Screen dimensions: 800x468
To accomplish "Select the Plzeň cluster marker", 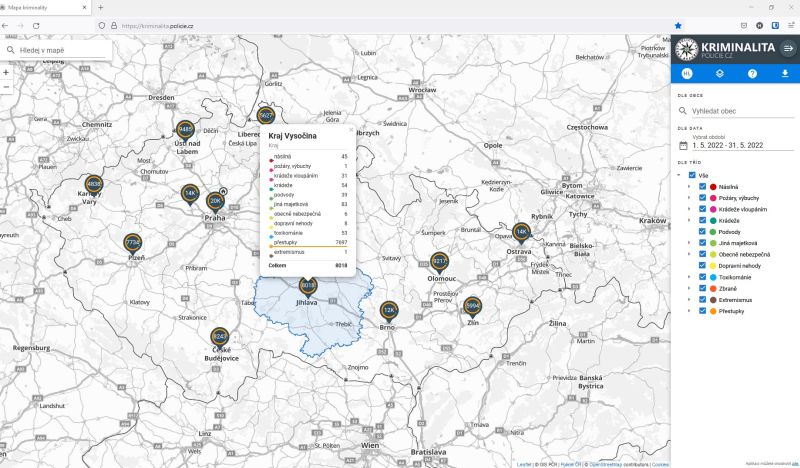I will (x=133, y=242).
